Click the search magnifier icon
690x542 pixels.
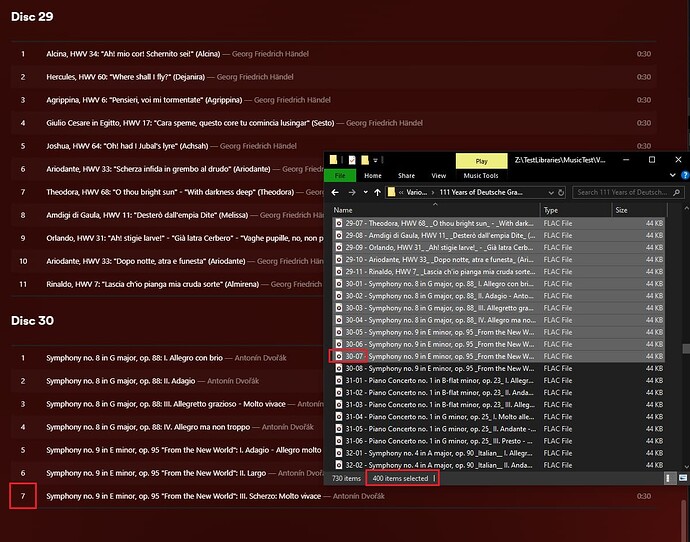[676, 192]
